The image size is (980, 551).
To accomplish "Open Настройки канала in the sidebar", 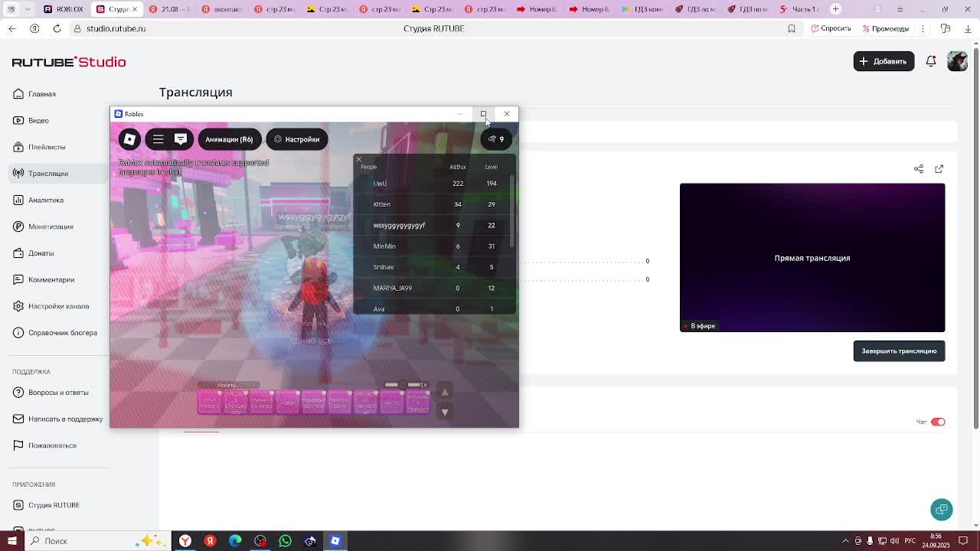I will click(58, 306).
